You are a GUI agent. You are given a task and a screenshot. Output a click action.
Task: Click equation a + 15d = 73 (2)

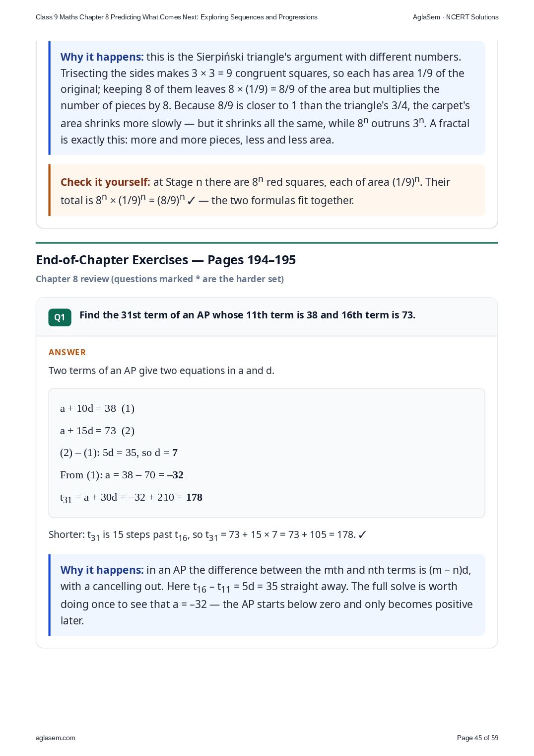point(97,431)
